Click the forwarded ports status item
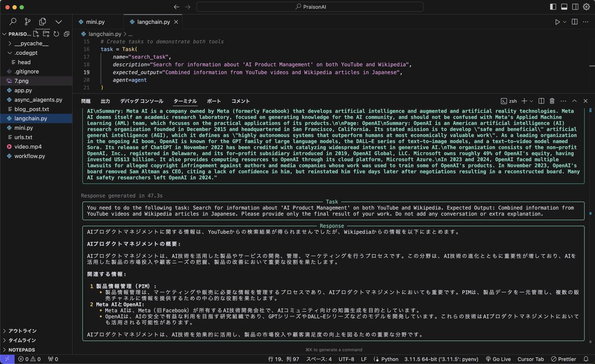The width and height of the screenshot is (595, 364). (53, 359)
